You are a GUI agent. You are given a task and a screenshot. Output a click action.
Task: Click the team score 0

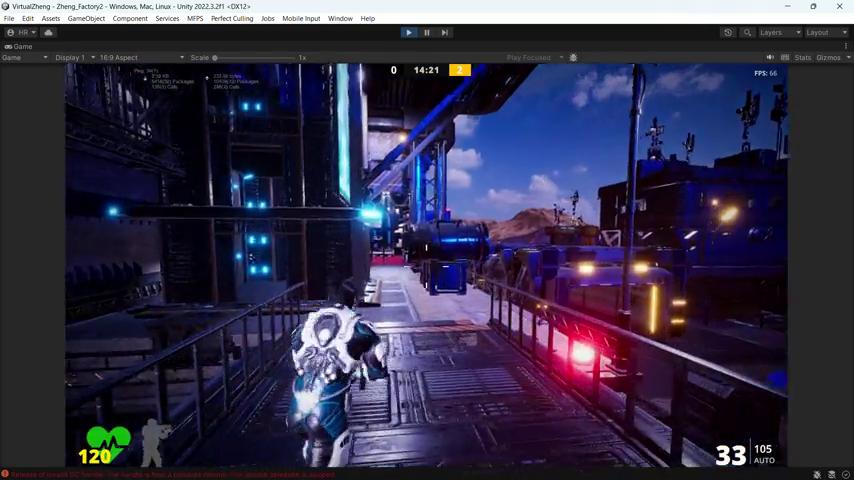(x=393, y=70)
